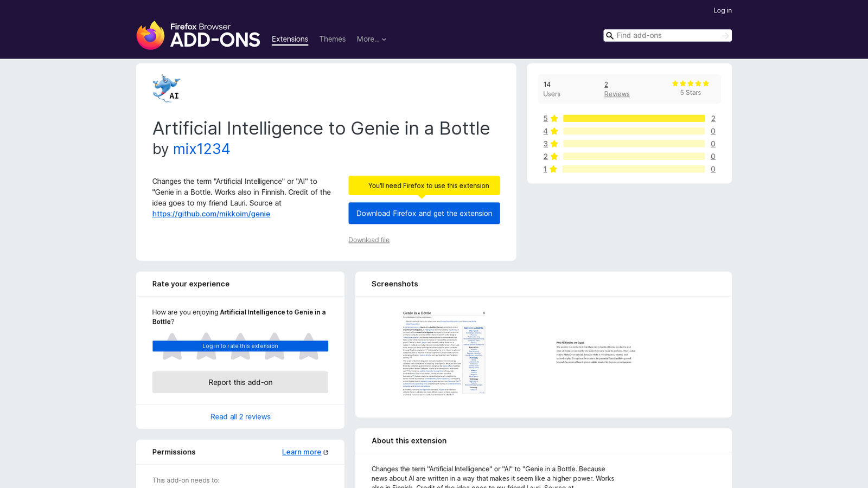Click the 2 Reviews link
Viewport: 868px width, 488px height.
click(x=617, y=89)
